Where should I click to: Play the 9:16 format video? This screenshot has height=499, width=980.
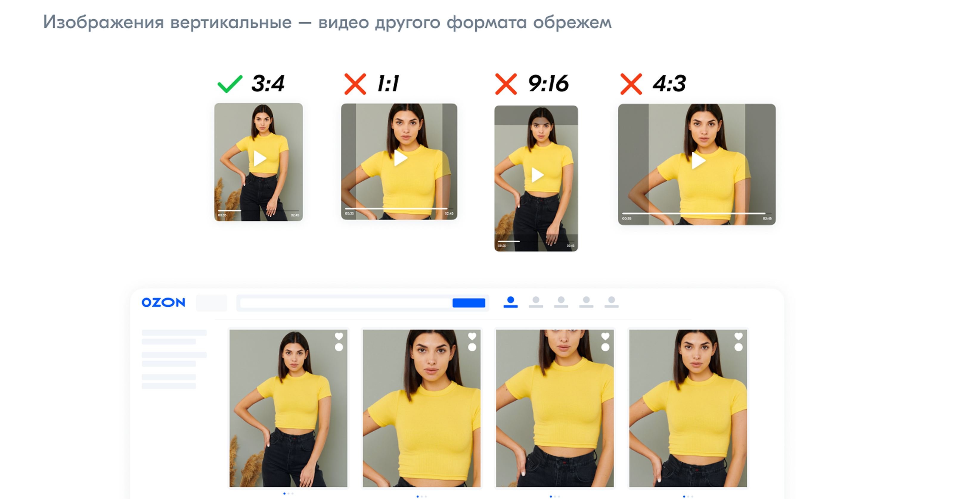[x=537, y=175]
